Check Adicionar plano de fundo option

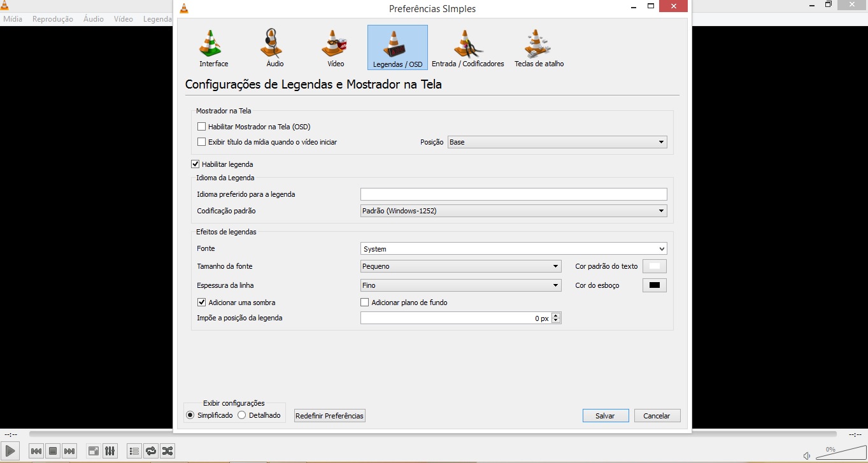(x=365, y=303)
